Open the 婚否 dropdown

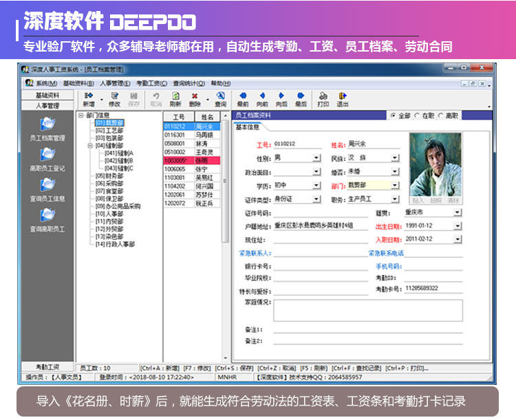(395, 172)
